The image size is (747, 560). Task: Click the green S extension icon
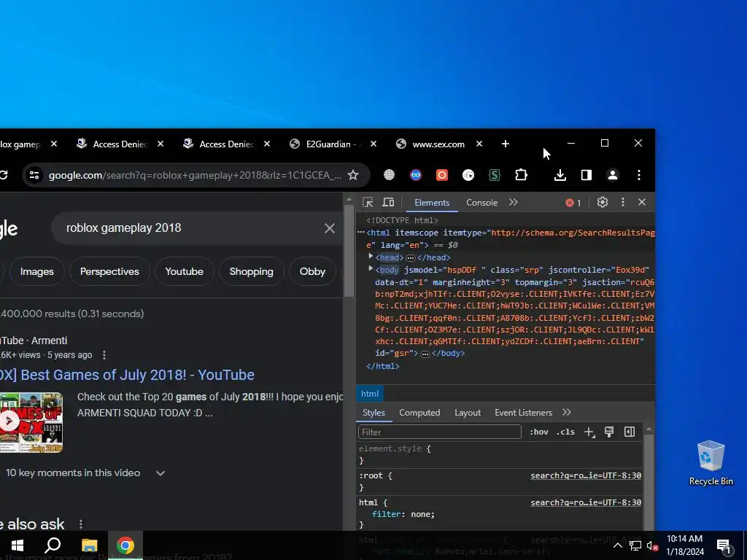coord(495,175)
